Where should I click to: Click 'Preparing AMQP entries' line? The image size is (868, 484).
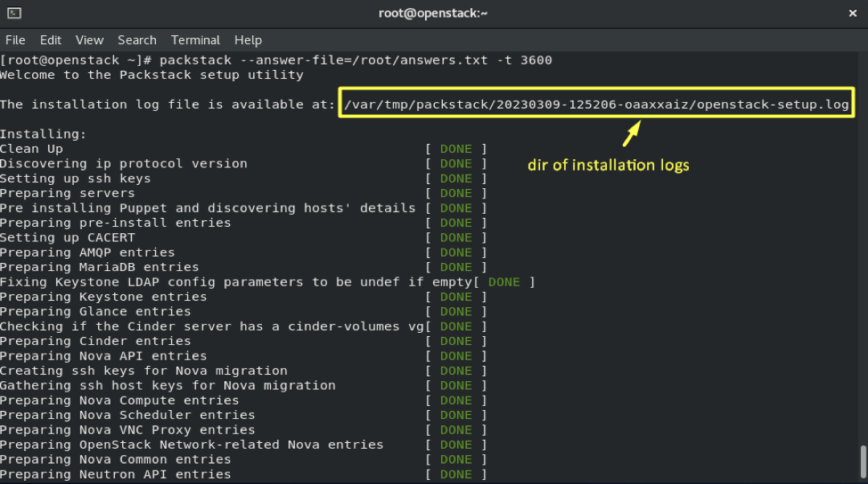[x=88, y=252]
